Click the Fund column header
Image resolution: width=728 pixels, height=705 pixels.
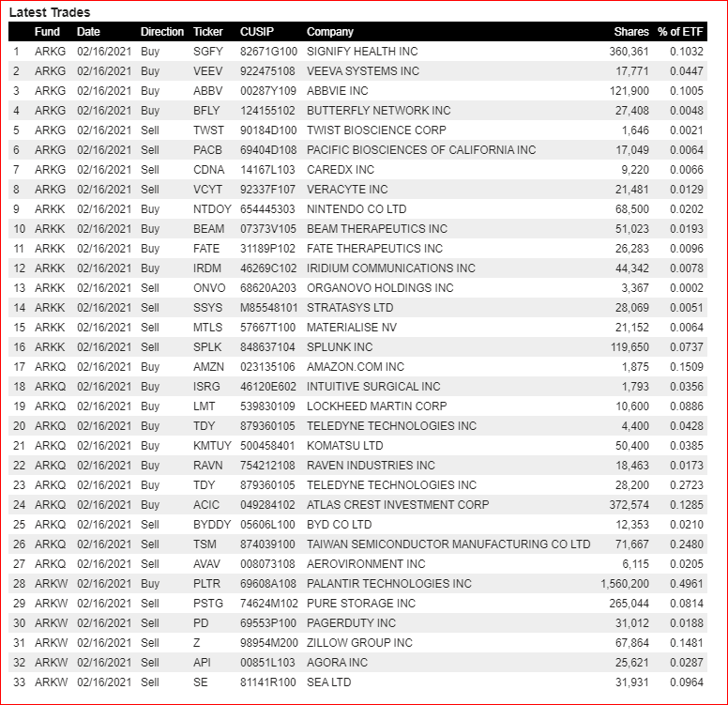coord(47,32)
